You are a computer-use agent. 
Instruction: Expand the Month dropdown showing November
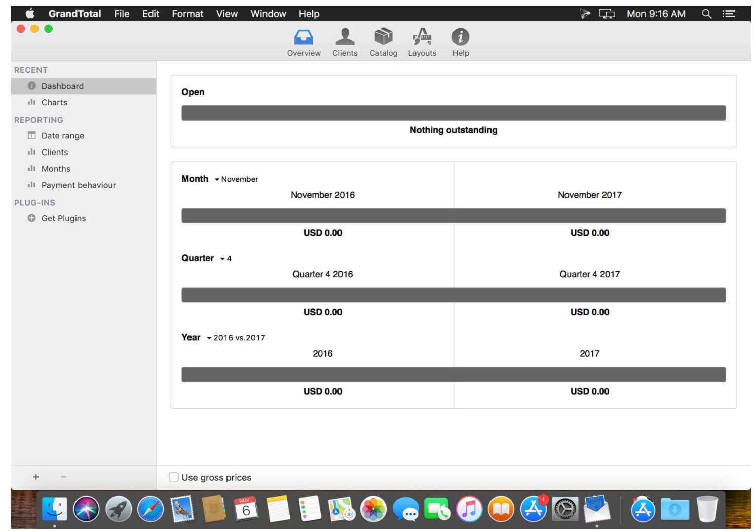236,179
